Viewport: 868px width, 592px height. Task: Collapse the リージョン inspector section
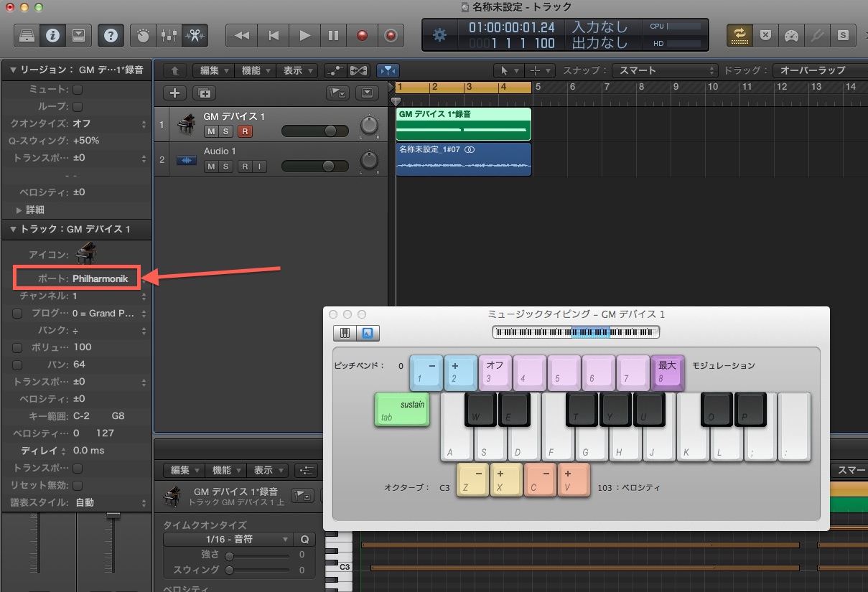click(x=13, y=70)
